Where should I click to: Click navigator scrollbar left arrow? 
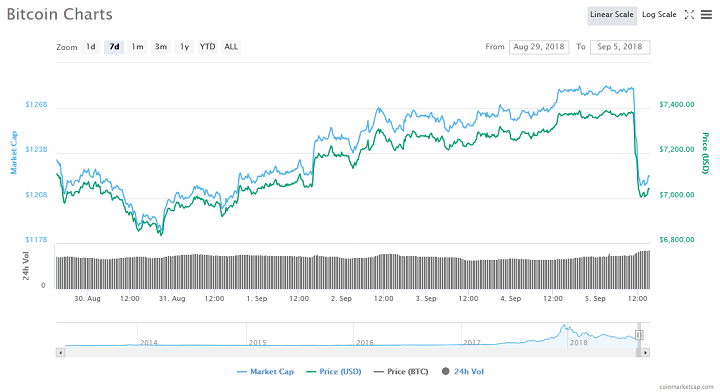[60, 353]
